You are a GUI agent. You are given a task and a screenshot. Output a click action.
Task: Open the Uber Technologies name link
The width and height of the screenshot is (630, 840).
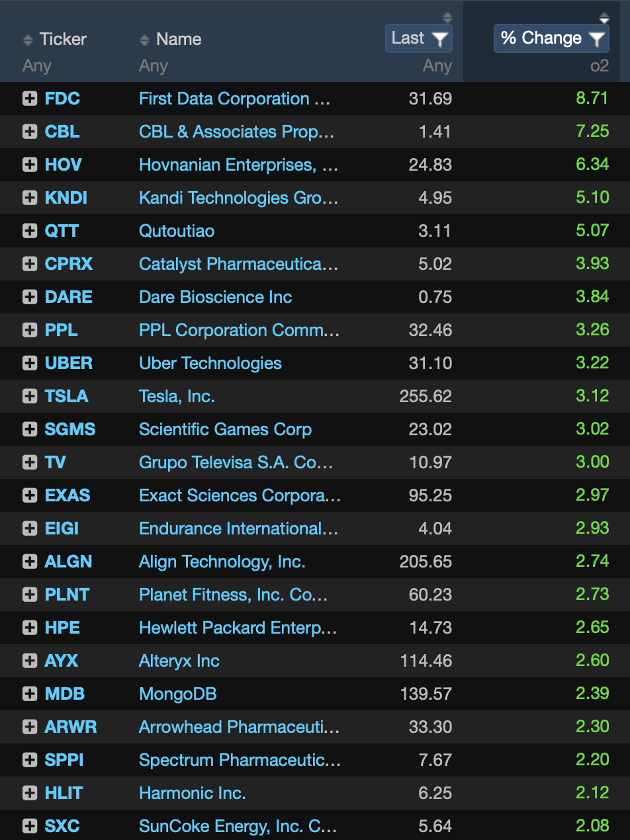[210, 363]
